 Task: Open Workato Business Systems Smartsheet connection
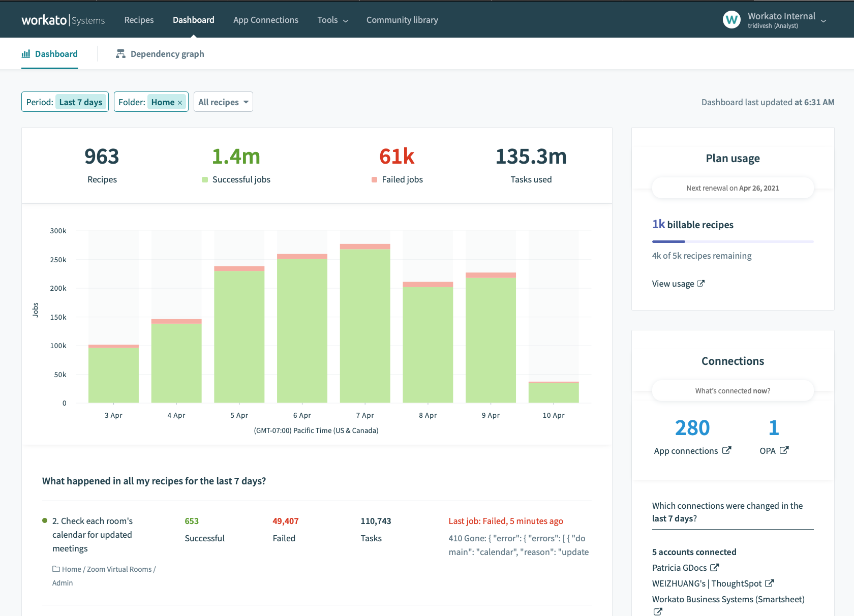(728, 599)
